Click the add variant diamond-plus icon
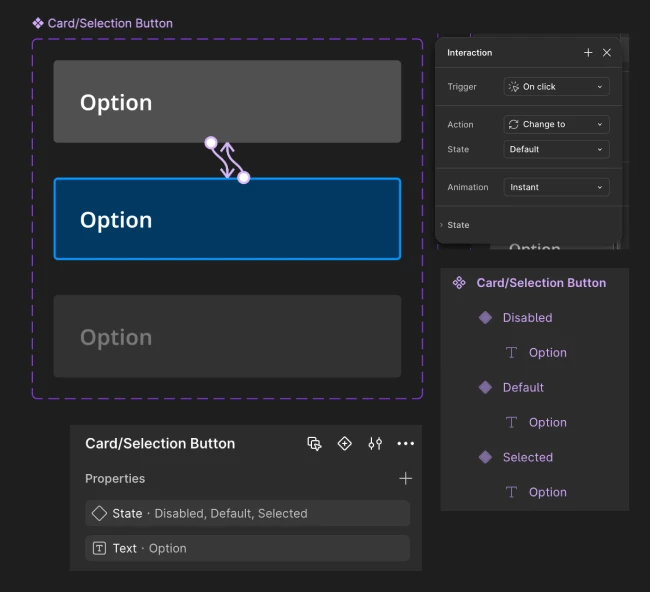This screenshot has height=592, width=650. pos(344,444)
